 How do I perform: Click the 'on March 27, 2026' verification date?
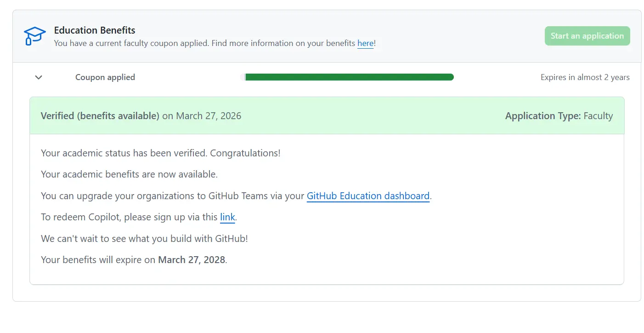coord(202,116)
